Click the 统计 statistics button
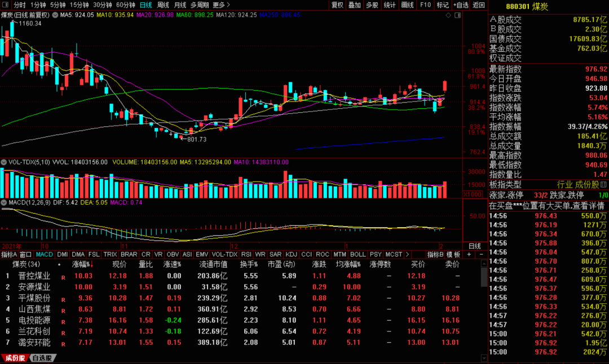 coord(390,5)
